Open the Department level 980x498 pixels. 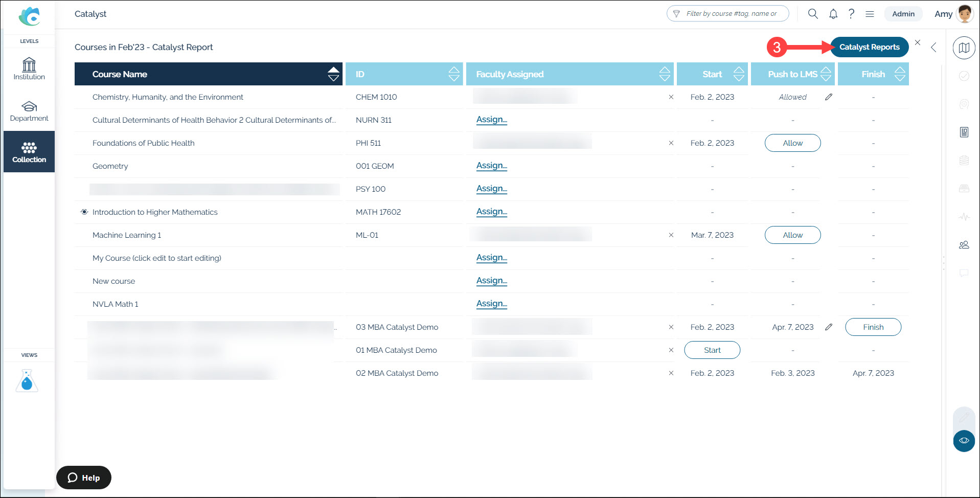pyautogui.click(x=29, y=110)
